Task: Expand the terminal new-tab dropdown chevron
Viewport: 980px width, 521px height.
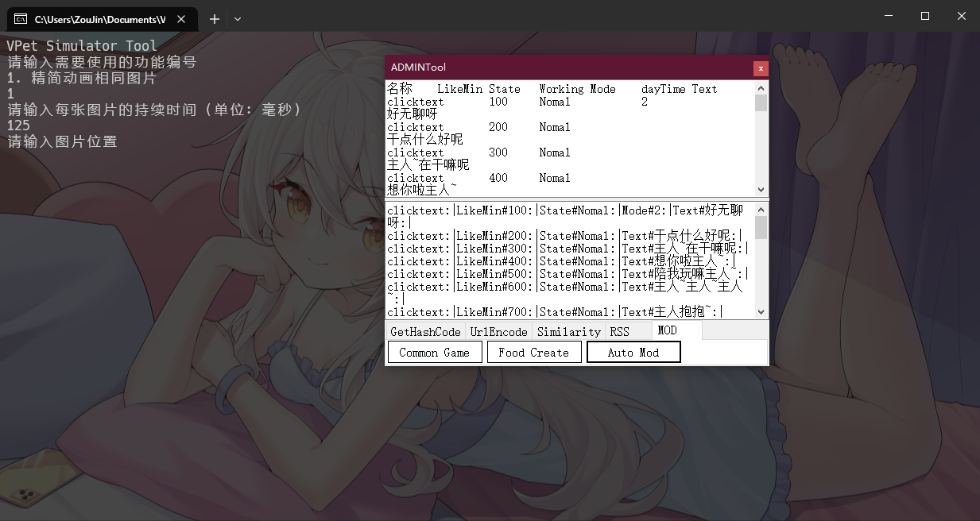Action: pos(237,18)
